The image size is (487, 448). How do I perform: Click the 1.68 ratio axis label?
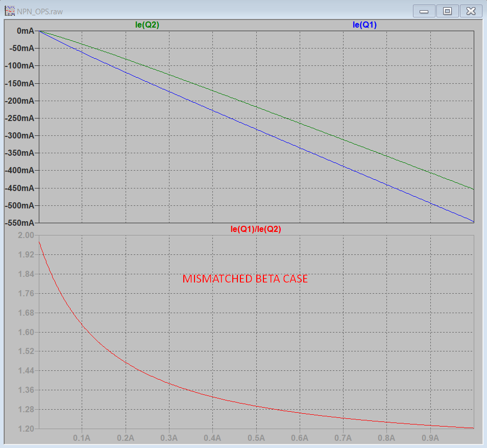[26, 313]
